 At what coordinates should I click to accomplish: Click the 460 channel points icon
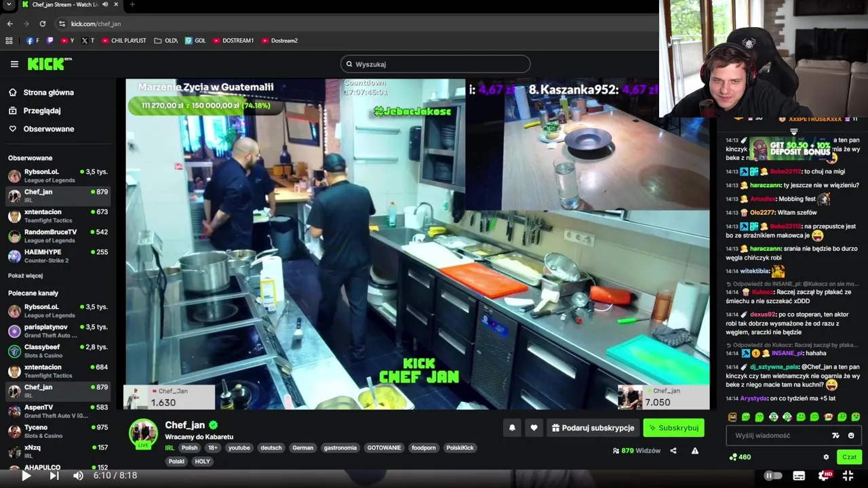click(733, 457)
